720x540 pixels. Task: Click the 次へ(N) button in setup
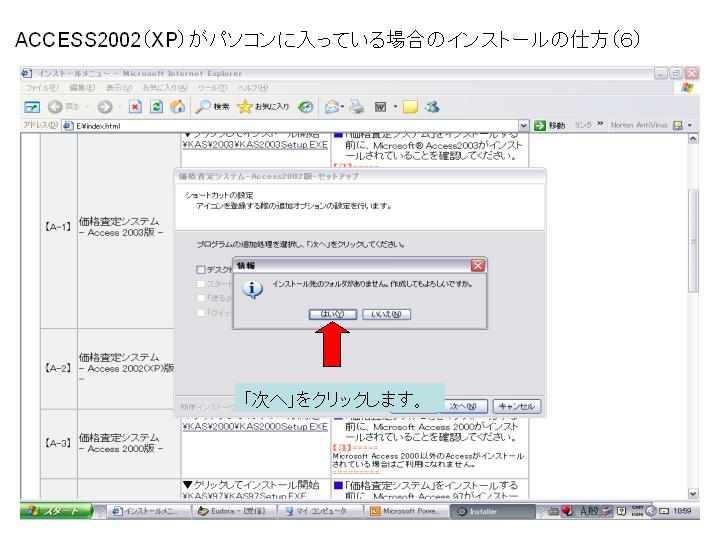coord(463,406)
